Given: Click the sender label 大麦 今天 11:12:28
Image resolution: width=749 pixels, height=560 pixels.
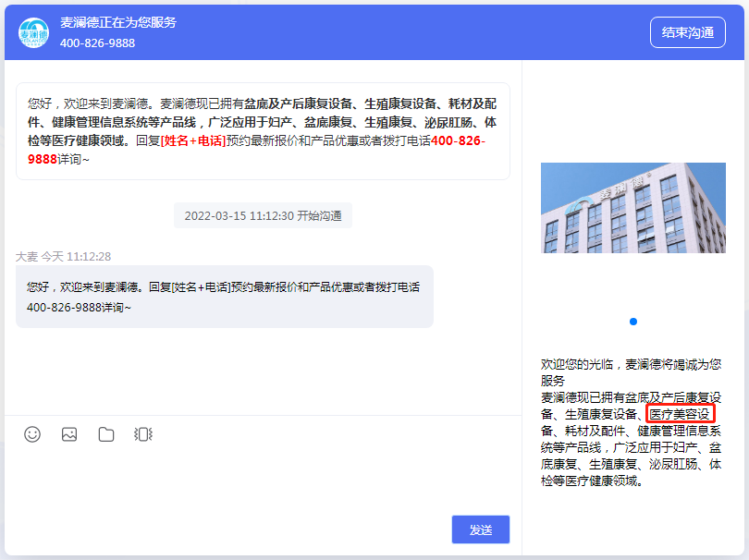Looking at the screenshot, I should point(63,256).
